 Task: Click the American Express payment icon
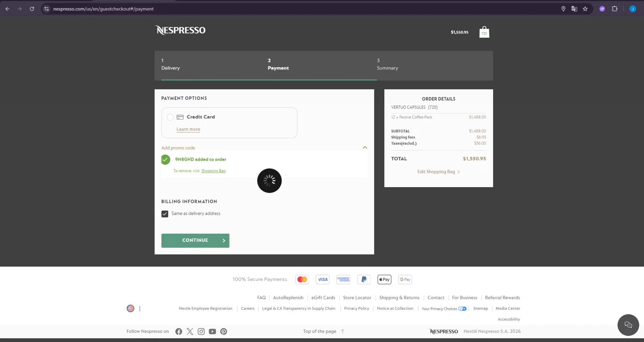(x=343, y=279)
